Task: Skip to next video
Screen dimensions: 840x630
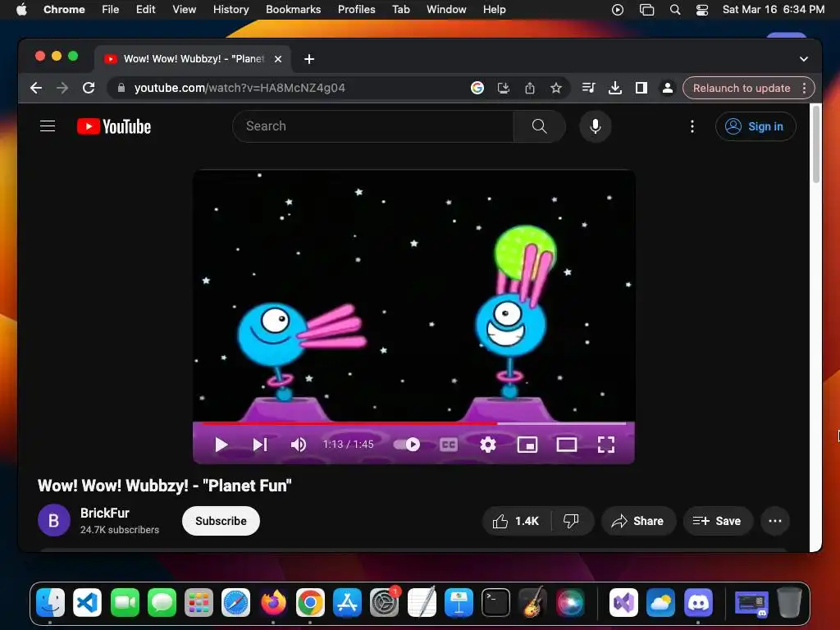Action: click(x=260, y=445)
